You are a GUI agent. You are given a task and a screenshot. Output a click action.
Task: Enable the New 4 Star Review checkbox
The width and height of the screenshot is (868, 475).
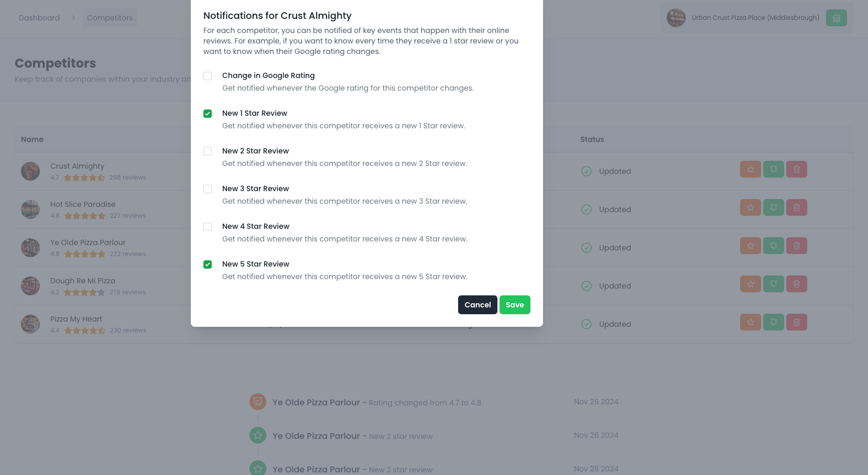[x=208, y=227]
